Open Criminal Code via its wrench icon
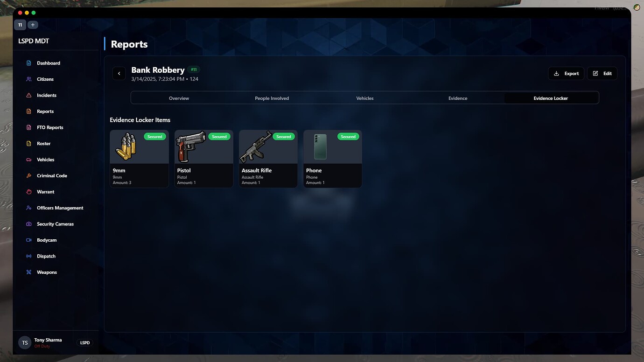 [29, 175]
